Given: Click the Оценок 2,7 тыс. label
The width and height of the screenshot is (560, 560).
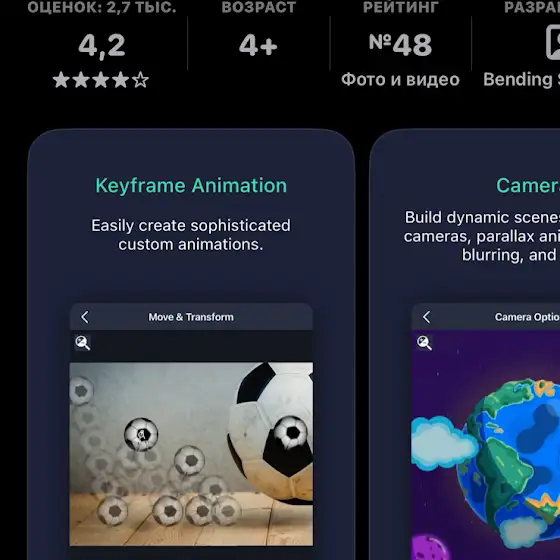Looking at the screenshot, I should (102, 7).
